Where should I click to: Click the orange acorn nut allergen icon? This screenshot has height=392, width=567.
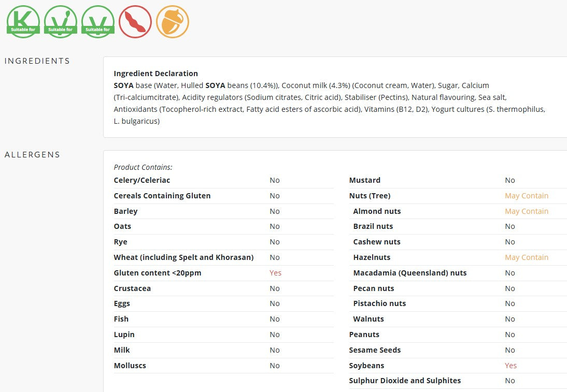[173, 22]
